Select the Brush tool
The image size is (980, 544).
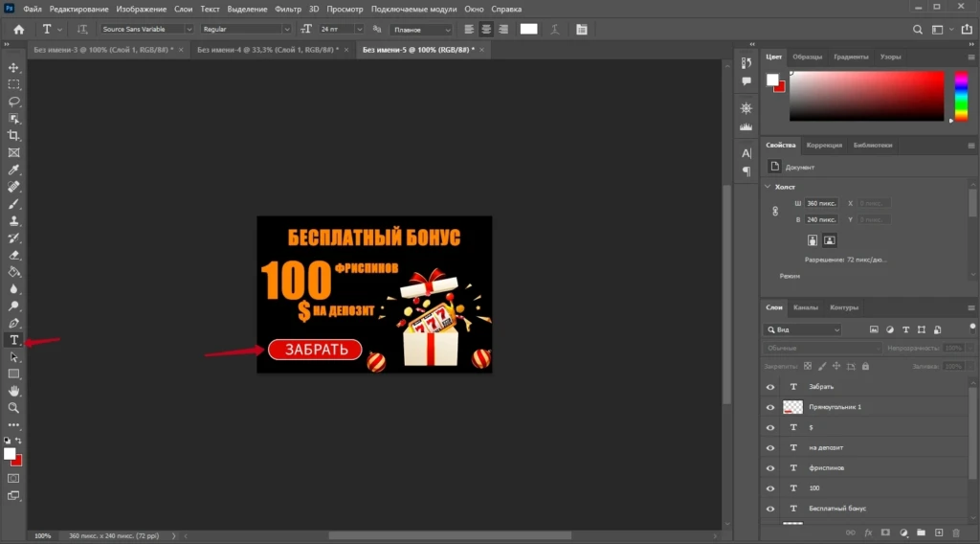[x=13, y=204]
